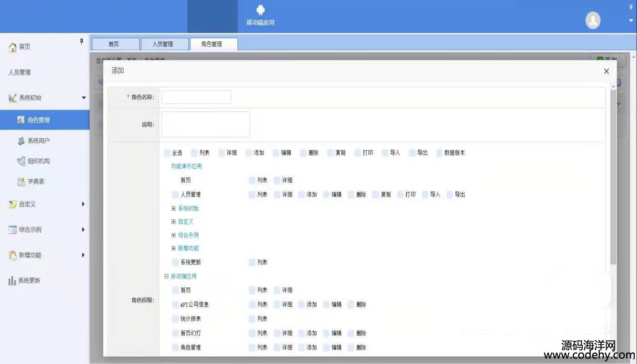Switch to the 首页 tab
The height and width of the screenshot is (364, 637).
click(x=116, y=44)
